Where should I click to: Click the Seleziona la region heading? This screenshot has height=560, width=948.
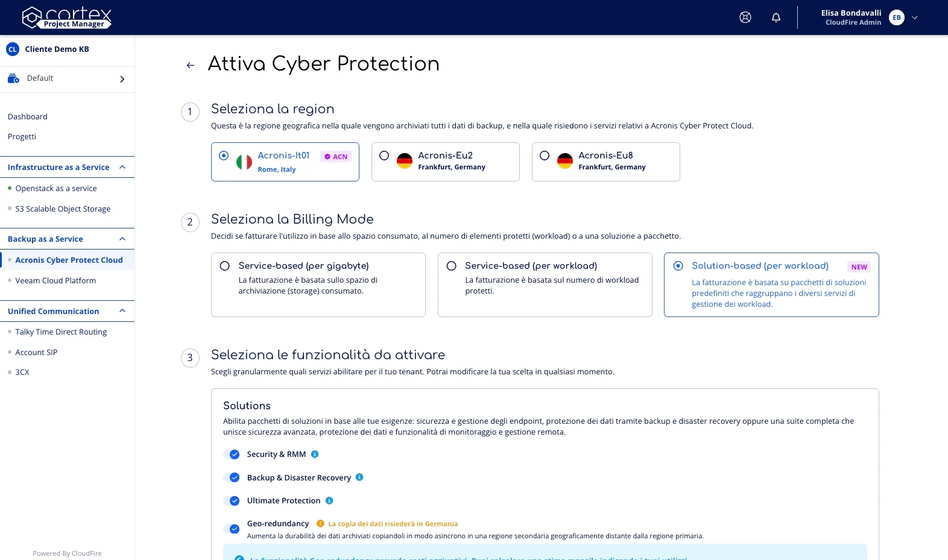tap(273, 109)
